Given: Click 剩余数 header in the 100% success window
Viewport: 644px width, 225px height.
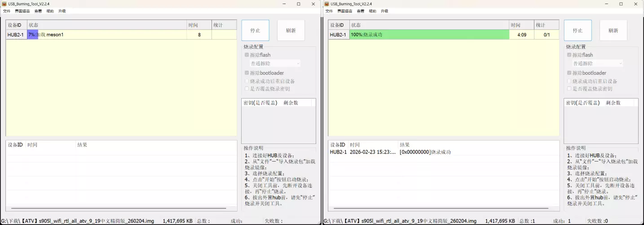Looking at the screenshot, I should 613,103.
